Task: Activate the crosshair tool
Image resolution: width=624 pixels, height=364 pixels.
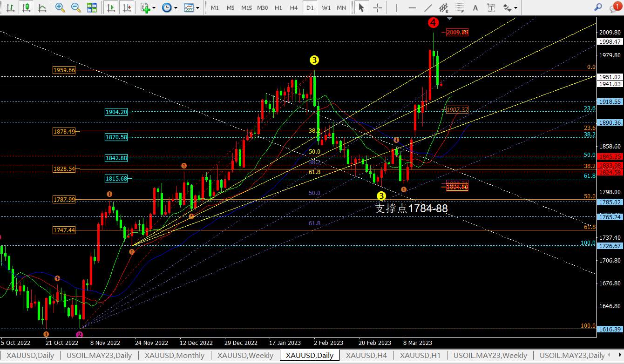Action: [378, 7]
